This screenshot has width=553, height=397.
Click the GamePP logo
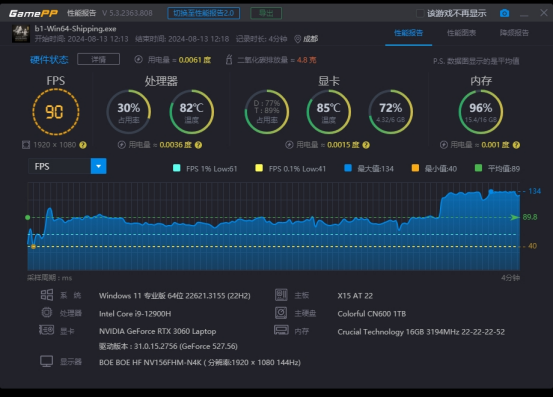coord(33,13)
